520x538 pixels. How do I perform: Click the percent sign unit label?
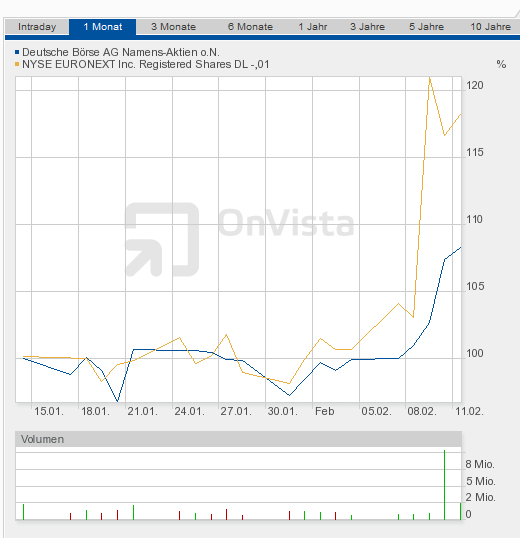click(501, 64)
